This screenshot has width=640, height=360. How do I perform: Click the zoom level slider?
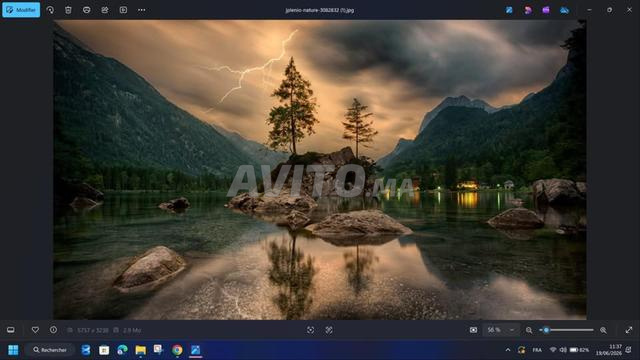pos(567,330)
